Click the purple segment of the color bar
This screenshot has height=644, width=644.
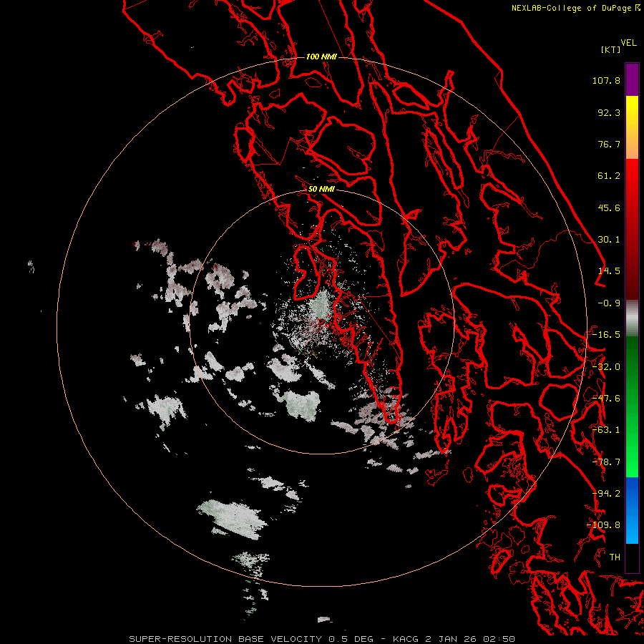pos(632,79)
